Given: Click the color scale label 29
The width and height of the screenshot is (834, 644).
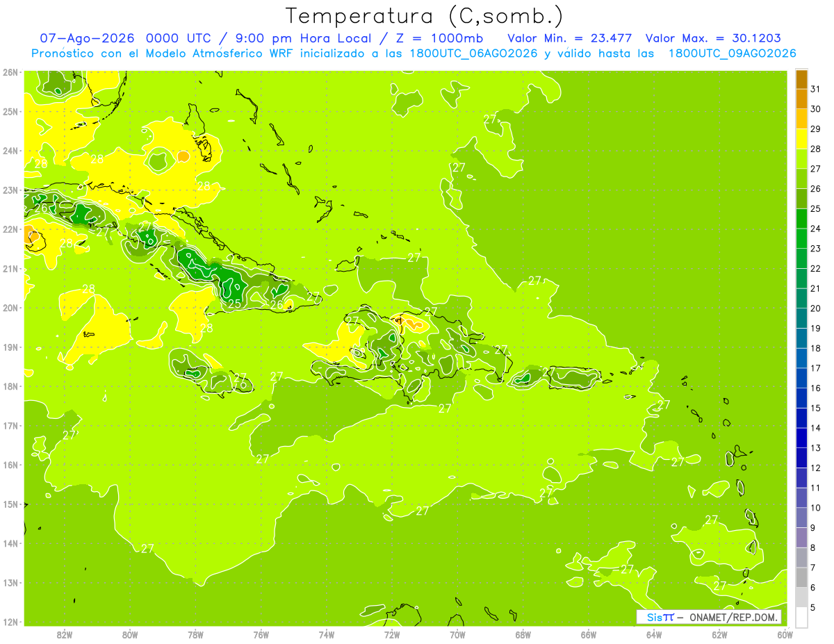Looking at the screenshot, I should tap(815, 129).
